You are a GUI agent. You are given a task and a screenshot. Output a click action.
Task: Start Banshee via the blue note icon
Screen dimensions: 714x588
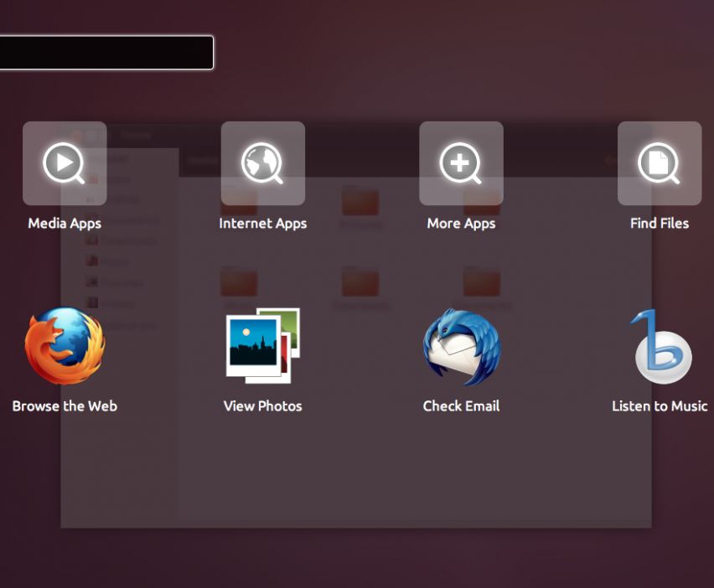tap(660, 346)
